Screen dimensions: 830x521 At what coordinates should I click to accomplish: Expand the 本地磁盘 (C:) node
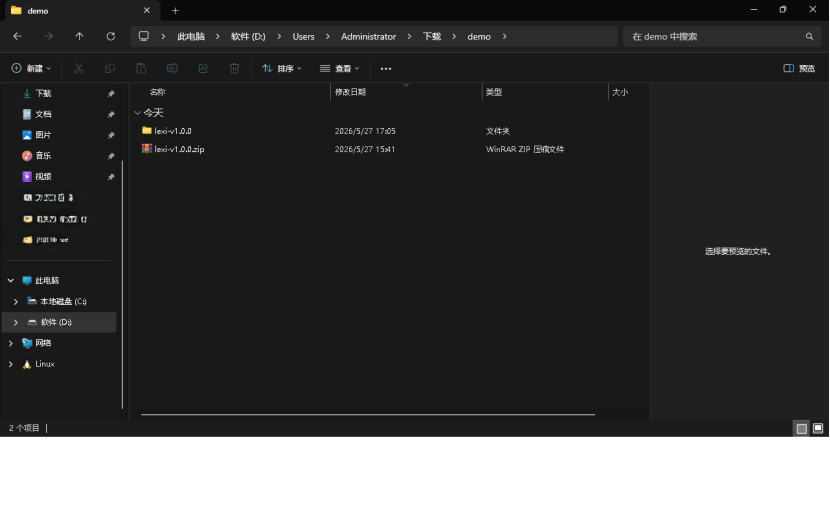coord(16,302)
